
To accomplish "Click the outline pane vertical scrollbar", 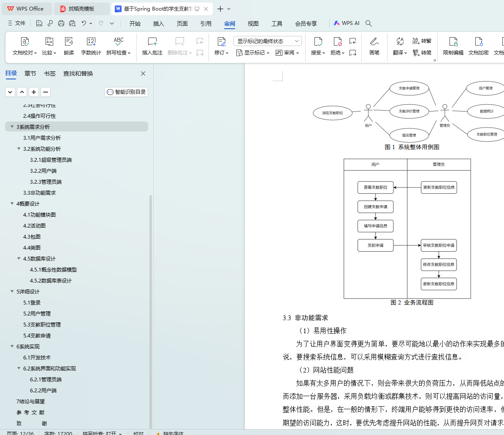I will (150, 310).
